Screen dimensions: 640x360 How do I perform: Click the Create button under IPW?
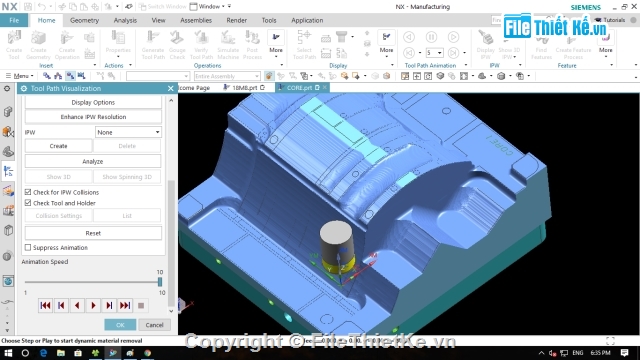coord(58,146)
